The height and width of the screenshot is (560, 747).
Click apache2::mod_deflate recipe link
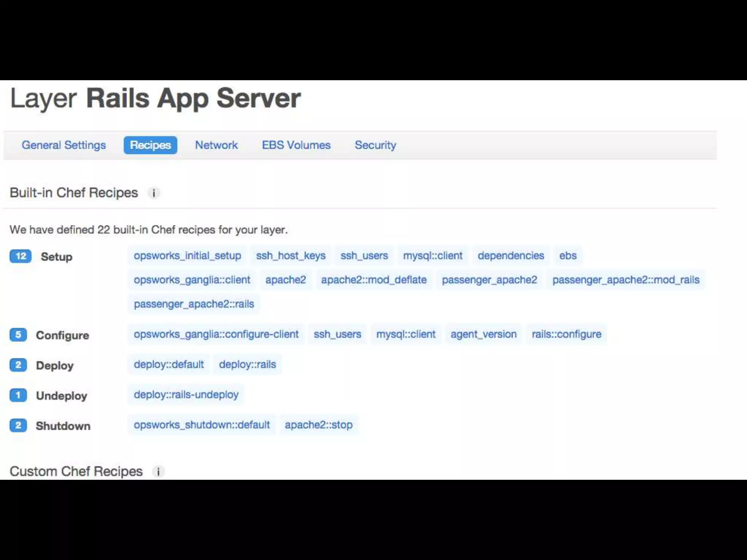pos(373,280)
